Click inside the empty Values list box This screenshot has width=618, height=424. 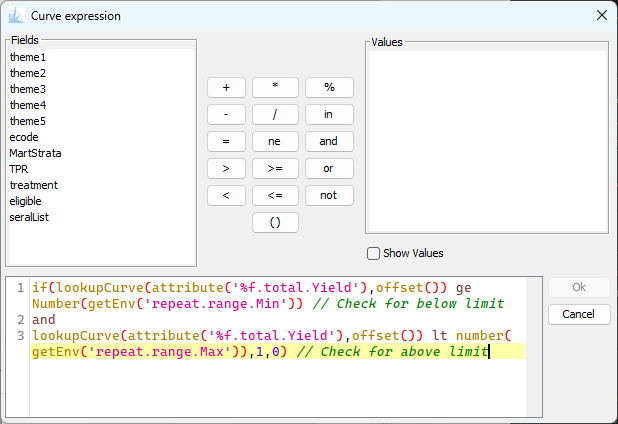pyautogui.click(x=487, y=141)
